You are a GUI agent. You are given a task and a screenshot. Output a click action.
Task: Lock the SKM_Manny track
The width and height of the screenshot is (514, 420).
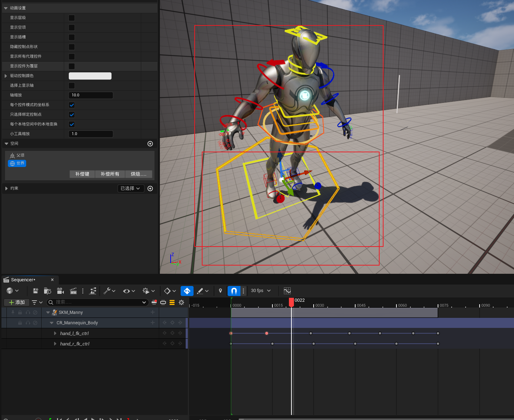20,312
